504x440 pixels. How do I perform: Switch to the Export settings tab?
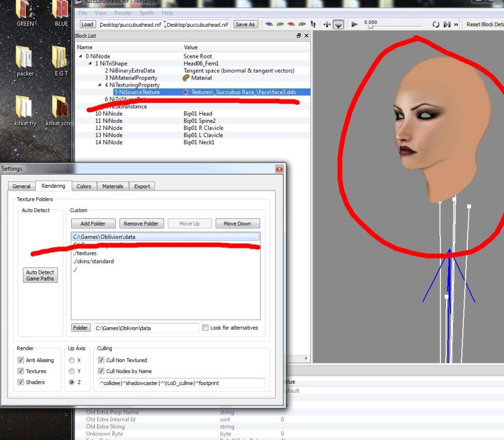tap(142, 186)
